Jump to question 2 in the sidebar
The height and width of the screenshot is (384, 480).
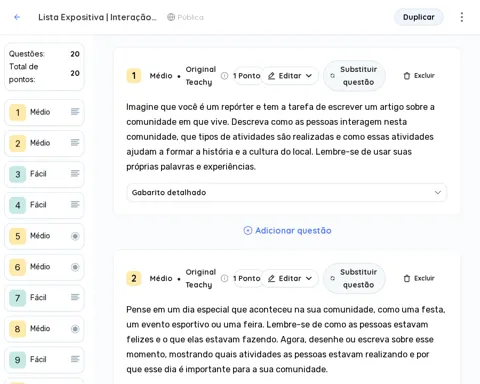pos(44,143)
